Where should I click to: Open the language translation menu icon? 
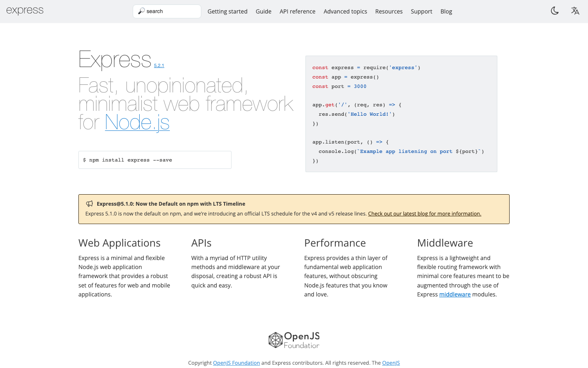(575, 11)
